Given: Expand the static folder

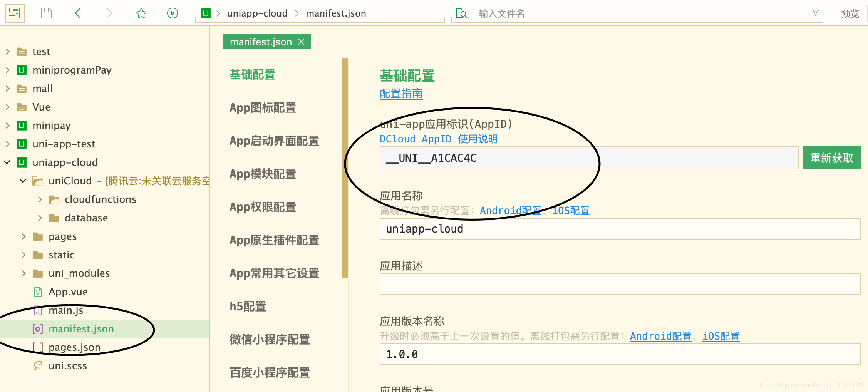Looking at the screenshot, I should coord(23,255).
